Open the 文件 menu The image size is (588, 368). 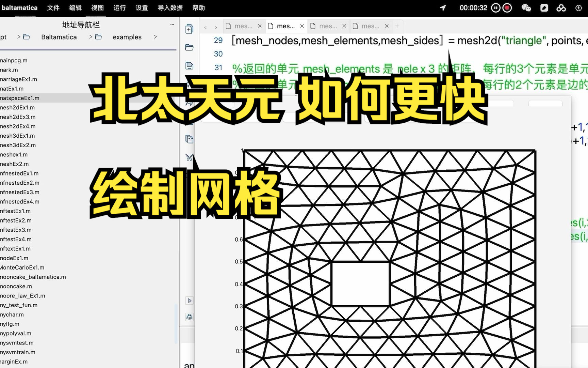pyautogui.click(x=53, y=8)
